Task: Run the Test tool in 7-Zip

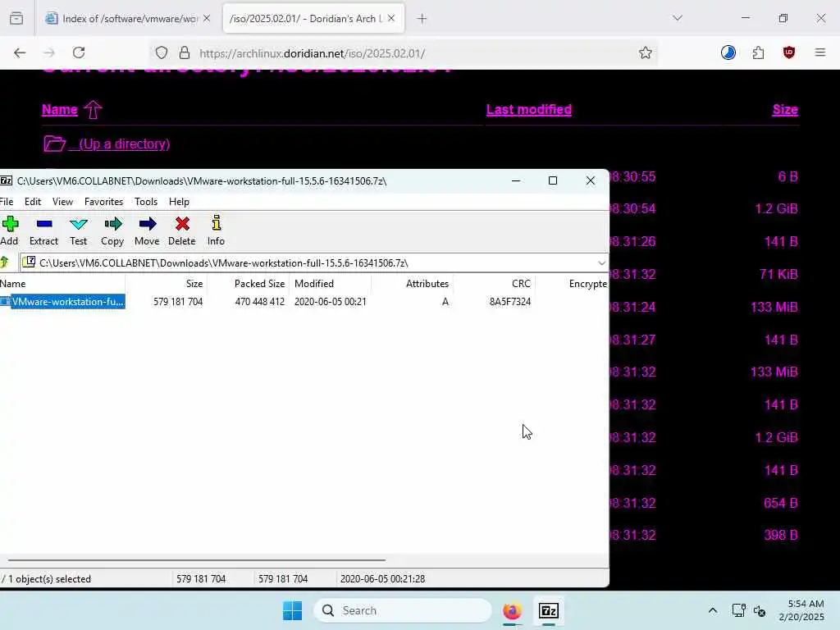Action: coord(78,231)
